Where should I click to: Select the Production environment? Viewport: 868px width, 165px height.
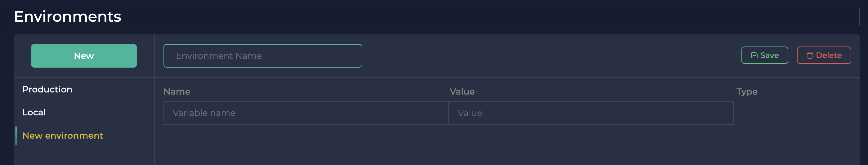(47, 90)
